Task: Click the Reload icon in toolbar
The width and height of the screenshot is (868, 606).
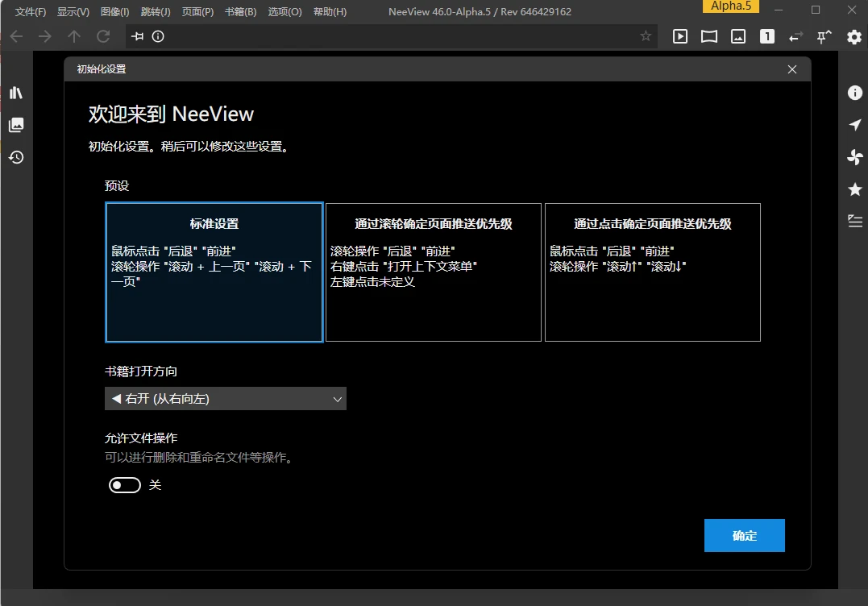Action: 103,36
